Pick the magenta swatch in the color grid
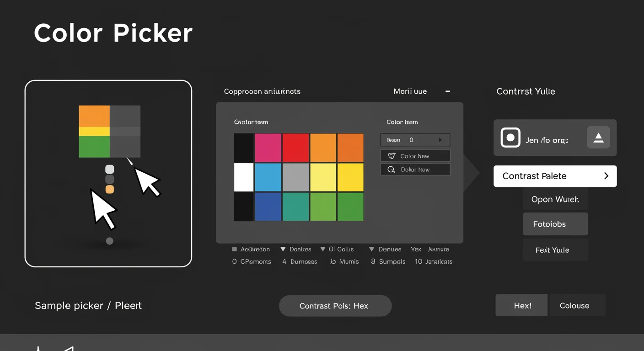Viewport: 644px width, 351px height. [268, 148]
